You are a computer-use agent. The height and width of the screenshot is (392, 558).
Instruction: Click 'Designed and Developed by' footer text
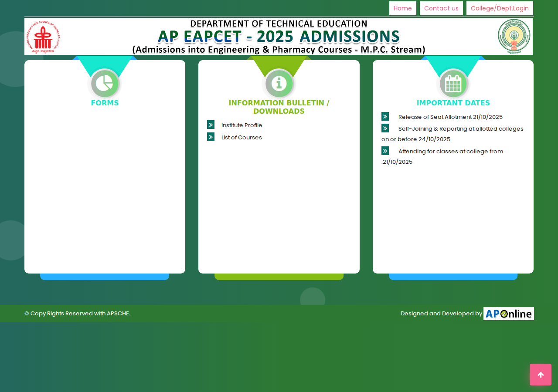(441, 314)
